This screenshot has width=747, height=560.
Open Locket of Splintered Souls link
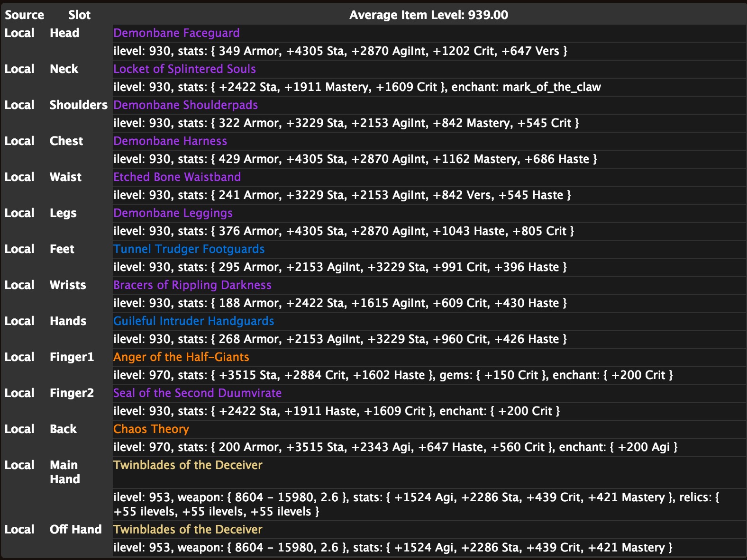coord(184,69)
